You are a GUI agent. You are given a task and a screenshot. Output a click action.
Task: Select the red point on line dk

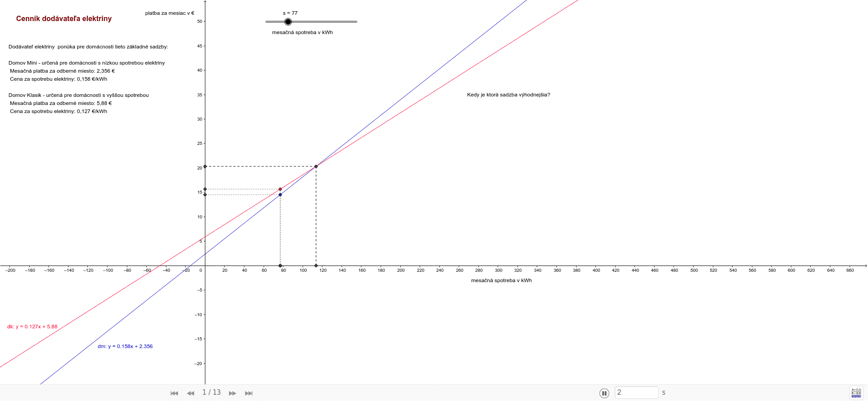[x=280, y=189]
